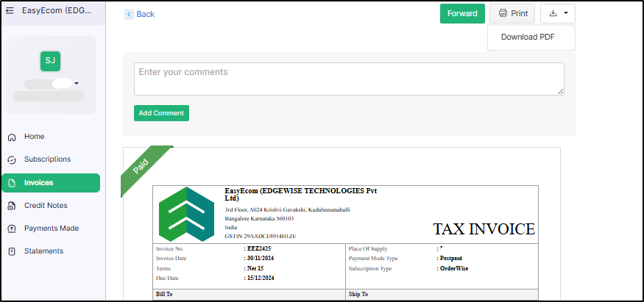Expand the user account dropdown arrow
644x302 pixels.
[x=77, y=84]
